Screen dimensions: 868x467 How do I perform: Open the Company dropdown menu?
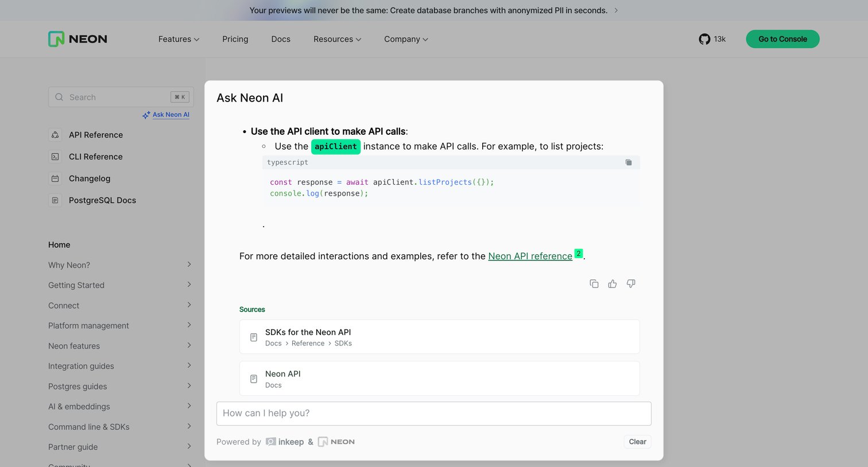tap(406, 39)
